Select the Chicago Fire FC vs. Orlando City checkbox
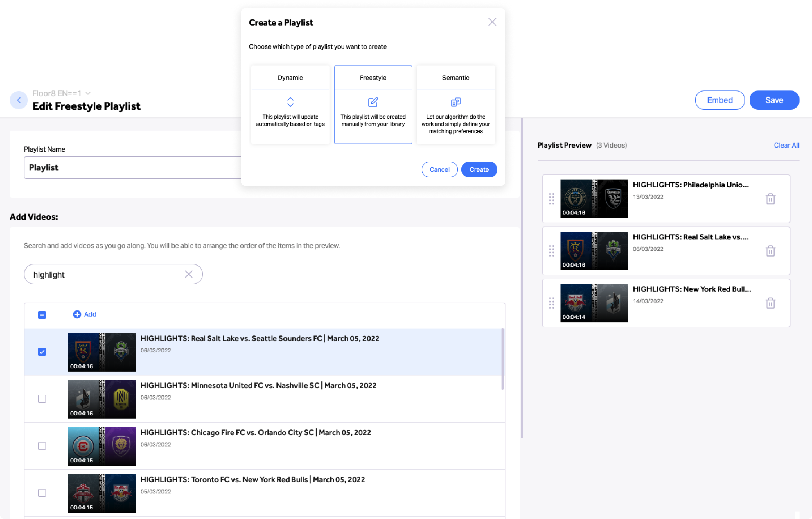The width and height of the screenshot is (812, 519). 42,446
